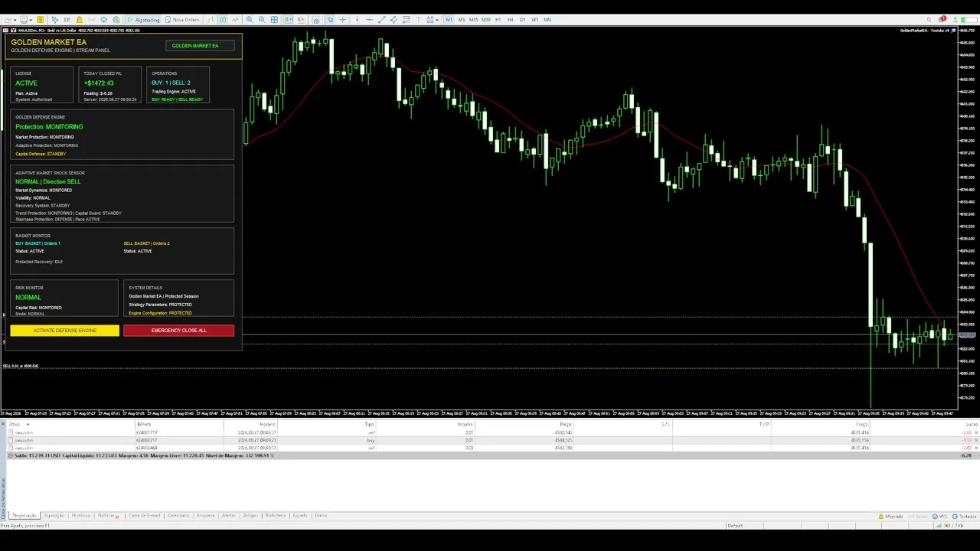
Task: Select the Fibonacci retracement tool
Action: (407, 20)
